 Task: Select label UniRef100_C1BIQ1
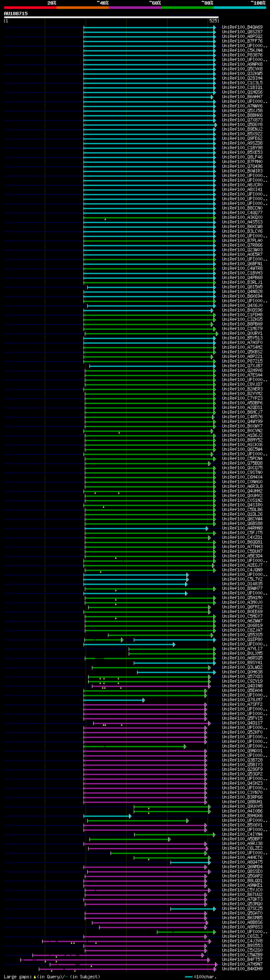(242, 88)
